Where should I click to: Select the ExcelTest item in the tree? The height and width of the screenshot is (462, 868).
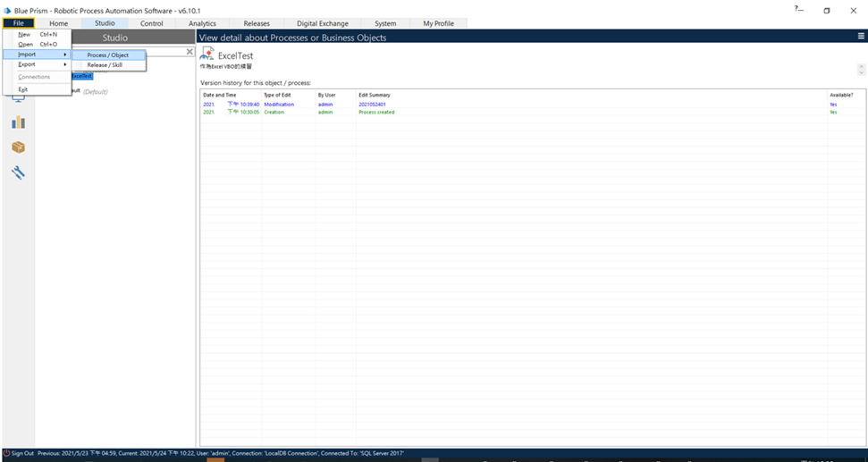[x=82, y=76]
